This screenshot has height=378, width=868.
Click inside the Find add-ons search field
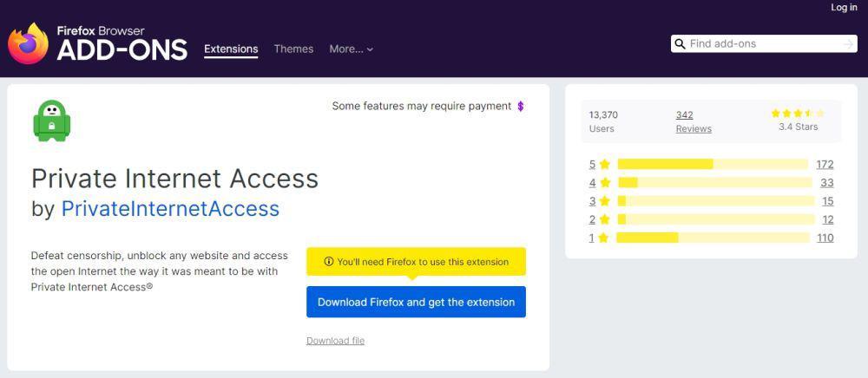coord(764,43)
